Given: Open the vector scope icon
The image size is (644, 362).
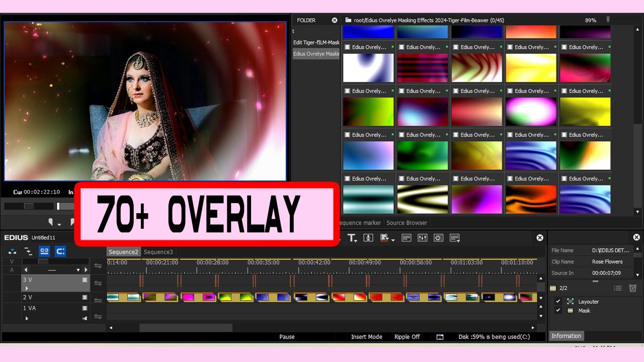Looking at the screenshot, I should [438, 238].
